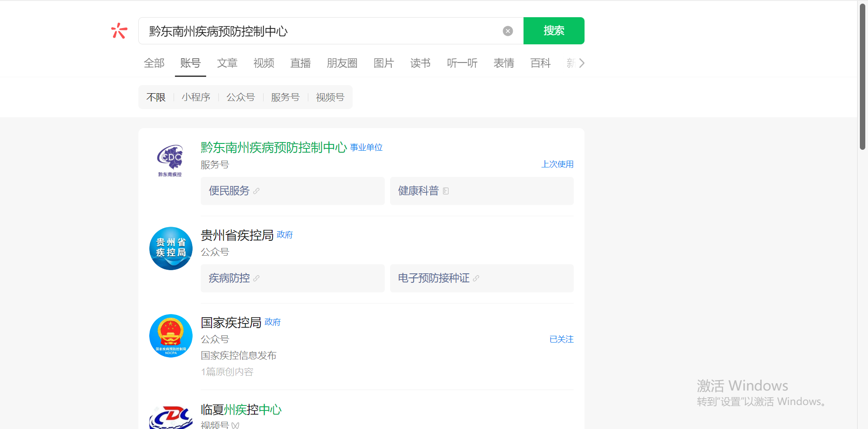The height and width of the screenshot is (429, 868).
Task: Select the 朋友圈 tab
Action: (342, 63)
